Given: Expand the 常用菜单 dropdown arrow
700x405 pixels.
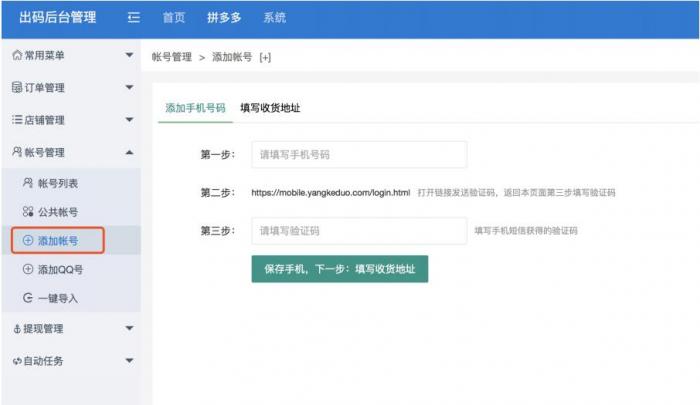Looking at the screenshot, I should pyautogui.click(x=129, y=55).
